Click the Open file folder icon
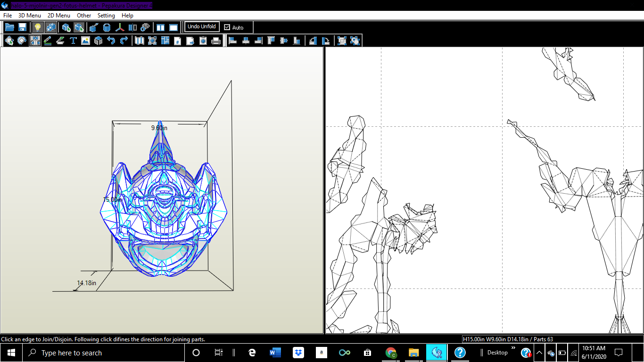This screenshot has height=362, width=644. click(9, 27)
